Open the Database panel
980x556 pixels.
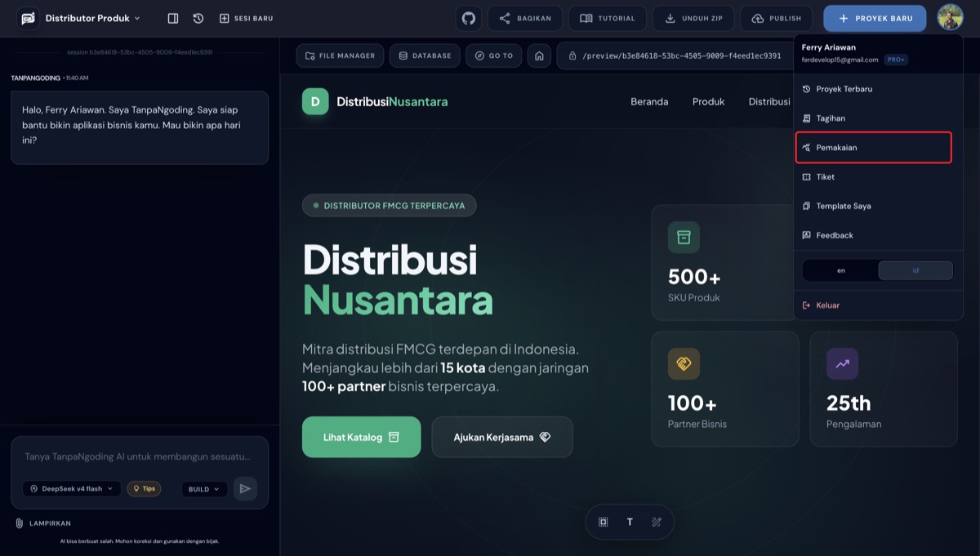coord(424,56)
